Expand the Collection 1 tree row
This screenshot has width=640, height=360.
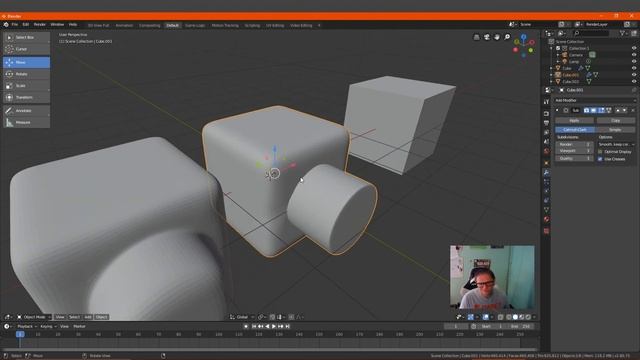551,48
